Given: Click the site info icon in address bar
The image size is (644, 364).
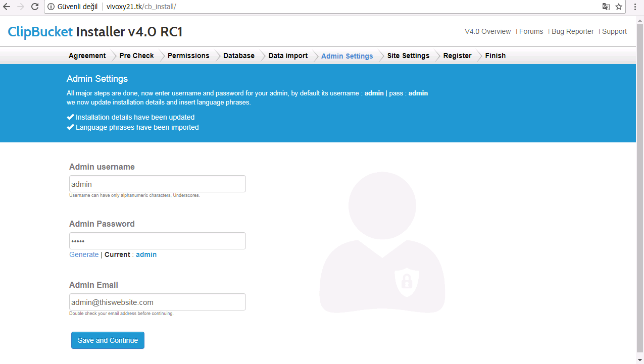Looking at the screenshot, I should click(51, 7).
